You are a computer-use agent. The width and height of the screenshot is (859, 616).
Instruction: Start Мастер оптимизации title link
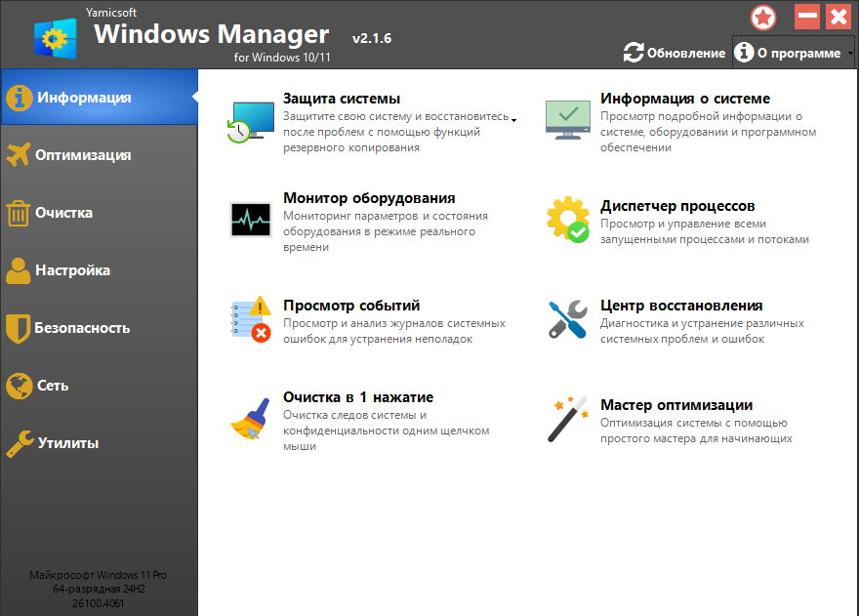click(676, 405)
